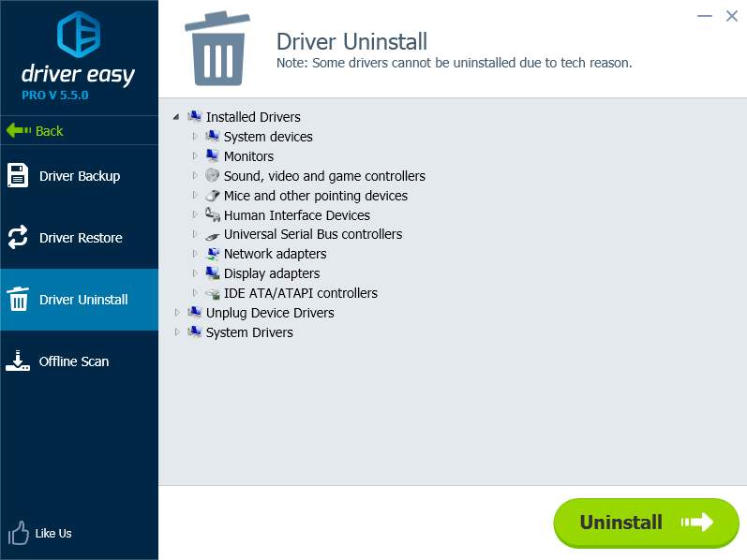Select Human Interface Devices label
This screenshot has height=560, width=747.
pyautogui.click(x=297, y=215)
